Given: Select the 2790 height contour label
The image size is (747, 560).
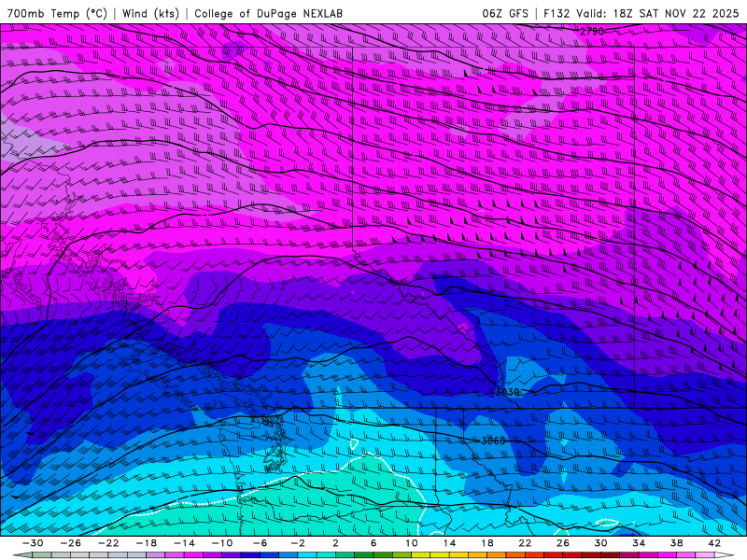Looking at the screenshot, I should [592, 32].
